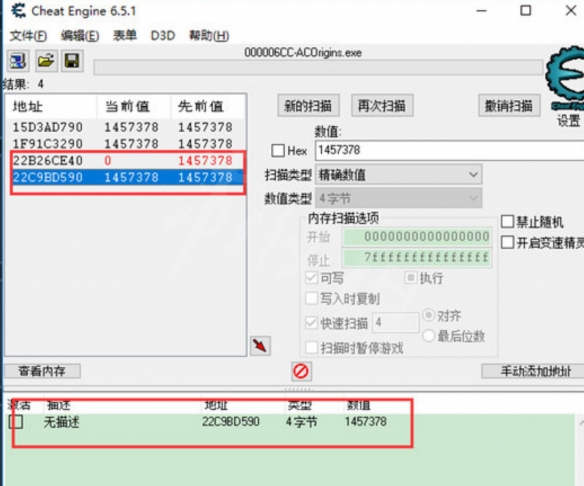Screen dimensions: 584x486
Task: Open the 表单 menu
Action: pyautogui.click(x=125, y=36)
